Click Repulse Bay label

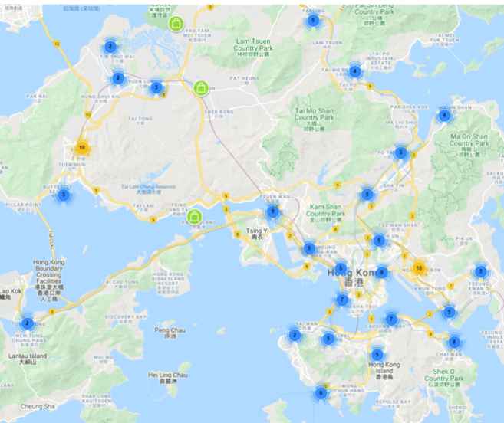tap(393, 403)
